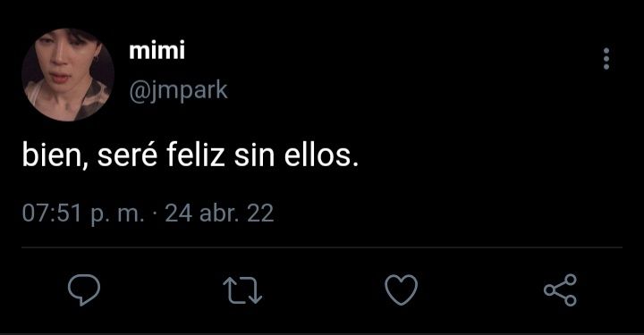Toggle the retweet state of this post

(x=242, y=290)
